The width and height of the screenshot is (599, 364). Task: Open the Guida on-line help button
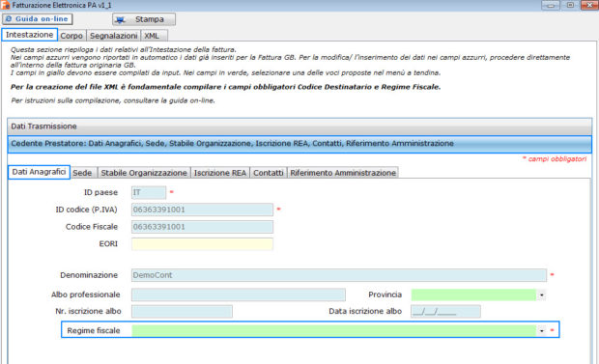(x=38, y=19)
